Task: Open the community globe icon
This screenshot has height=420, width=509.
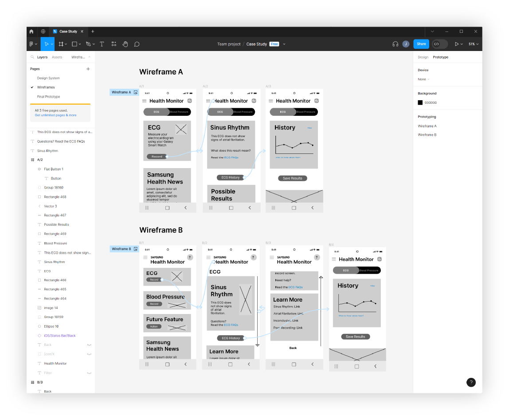Action: [43, 31]
